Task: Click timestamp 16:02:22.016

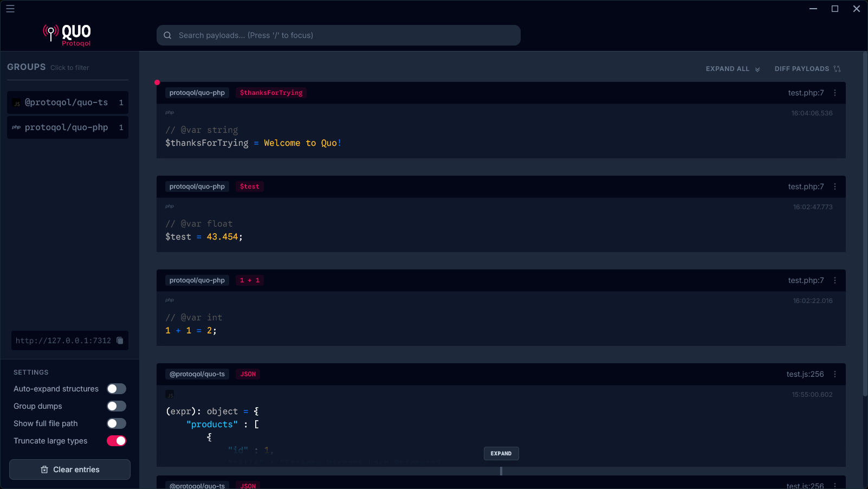Action: click(813, 301)
